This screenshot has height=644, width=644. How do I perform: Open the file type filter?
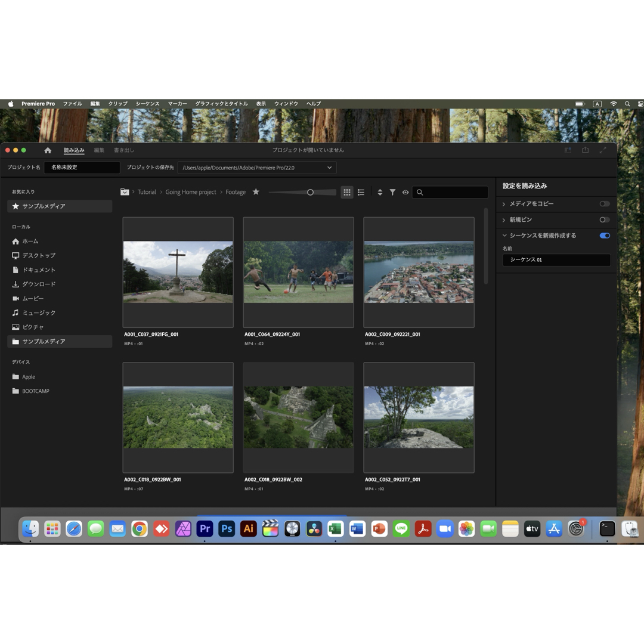coord(392,192)
